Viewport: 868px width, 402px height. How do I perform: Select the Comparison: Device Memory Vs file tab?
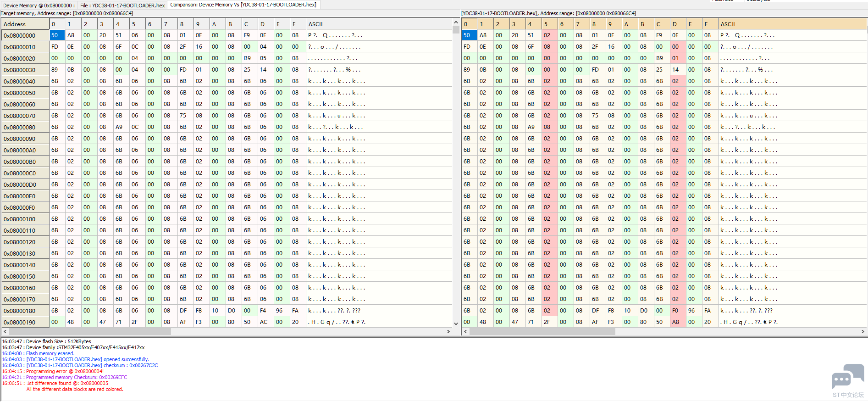pos(243,5)
